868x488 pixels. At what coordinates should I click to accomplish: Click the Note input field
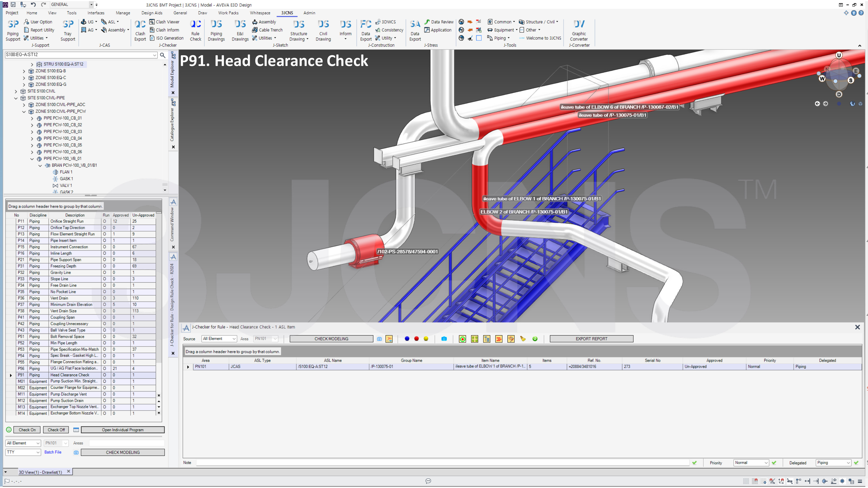click(x=442, y=463)
